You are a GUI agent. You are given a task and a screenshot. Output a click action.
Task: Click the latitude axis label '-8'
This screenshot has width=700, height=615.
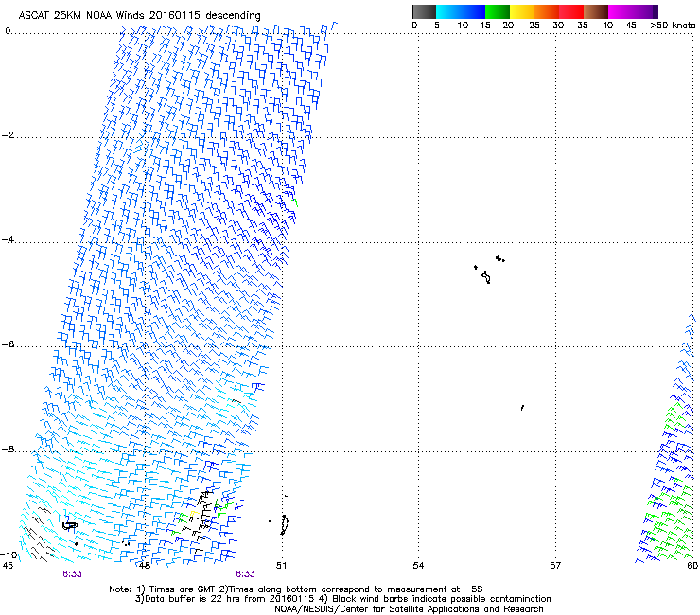tap(8, 449)
